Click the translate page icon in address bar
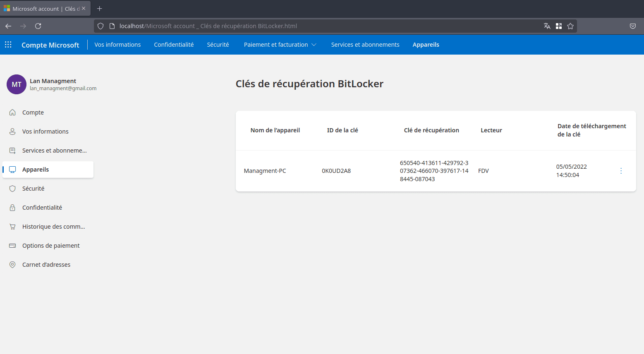Image resolution: width=644 pixels, height=354 pixels. click(x=547, y=26)
